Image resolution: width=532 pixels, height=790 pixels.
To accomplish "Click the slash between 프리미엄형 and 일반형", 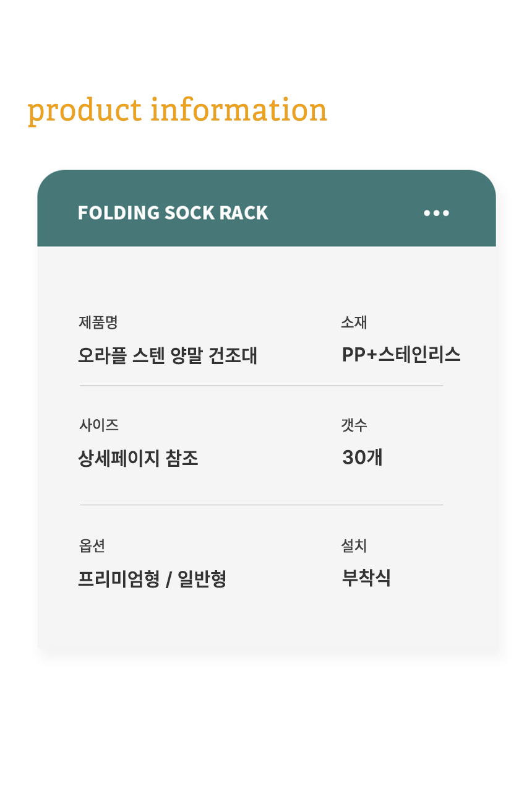I will coord(168,579).
